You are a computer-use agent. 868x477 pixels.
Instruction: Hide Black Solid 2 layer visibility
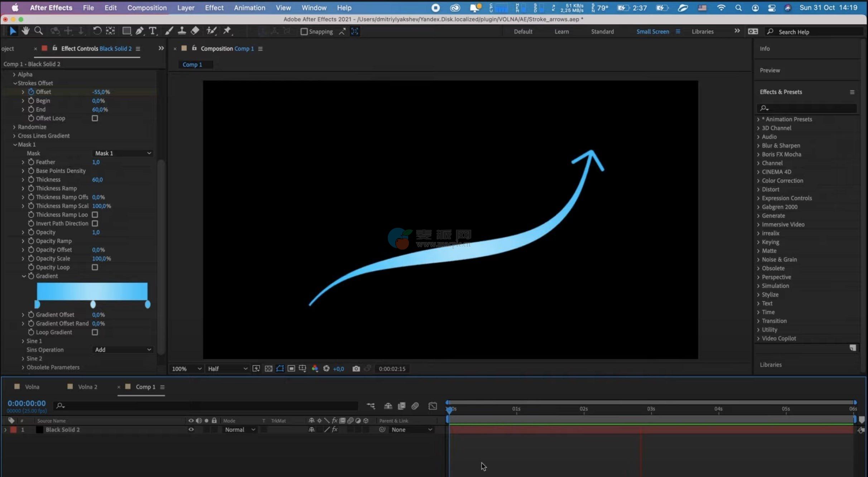(x=191, y=429)
